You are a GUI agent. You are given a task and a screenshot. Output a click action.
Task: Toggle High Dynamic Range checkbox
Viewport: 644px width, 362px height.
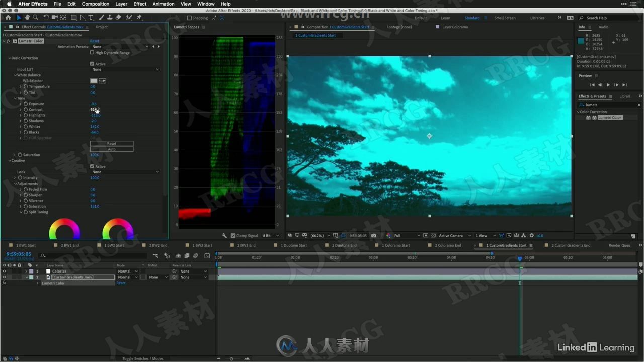[92, 52]
